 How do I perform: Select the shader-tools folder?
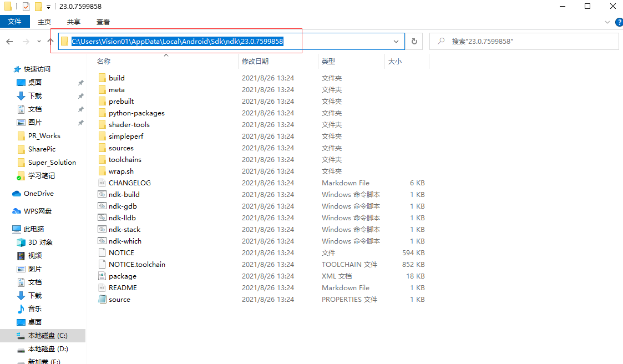[129, 124]
